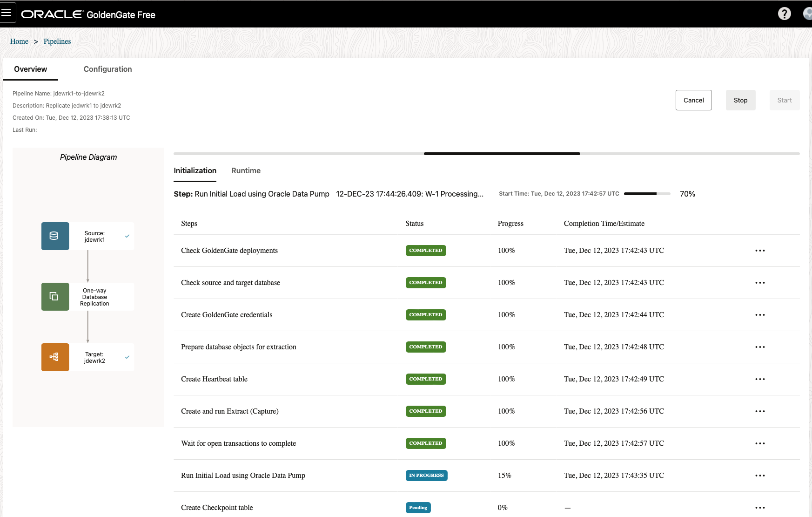Screen dimensions: 812x517
Task: Click the Completion Time/Estimate column header
Action: pos(604,224)
